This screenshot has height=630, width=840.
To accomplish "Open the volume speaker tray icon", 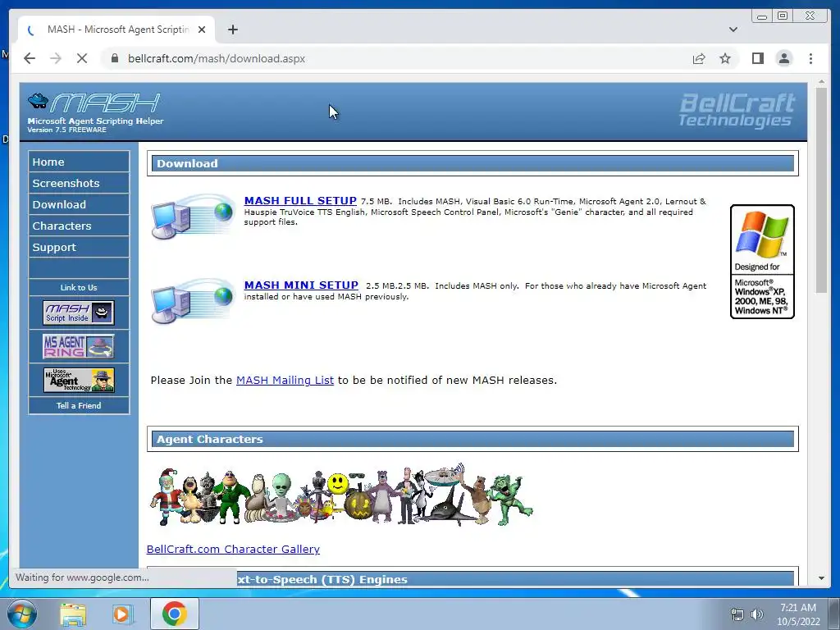I will tap(756, 614).
